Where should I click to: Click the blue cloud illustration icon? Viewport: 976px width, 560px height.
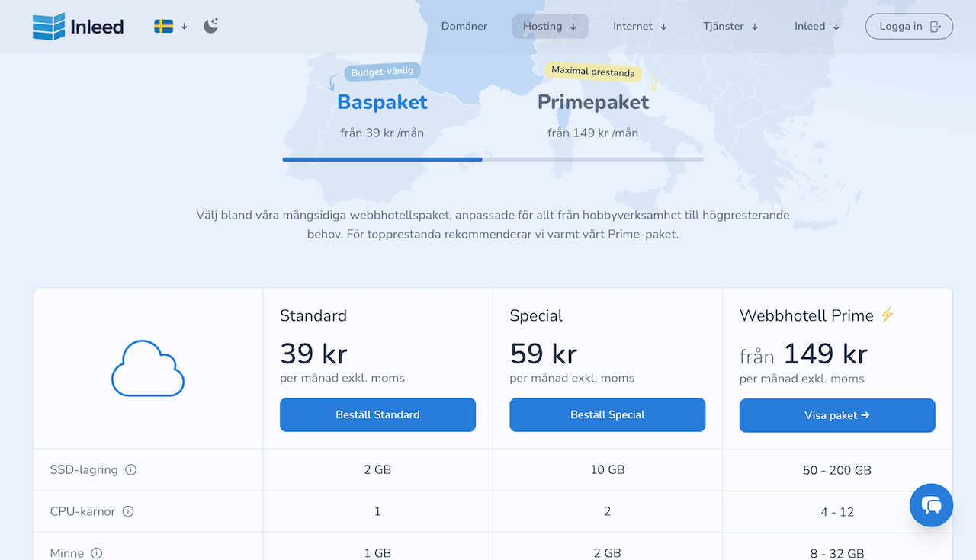pos(148,369)
